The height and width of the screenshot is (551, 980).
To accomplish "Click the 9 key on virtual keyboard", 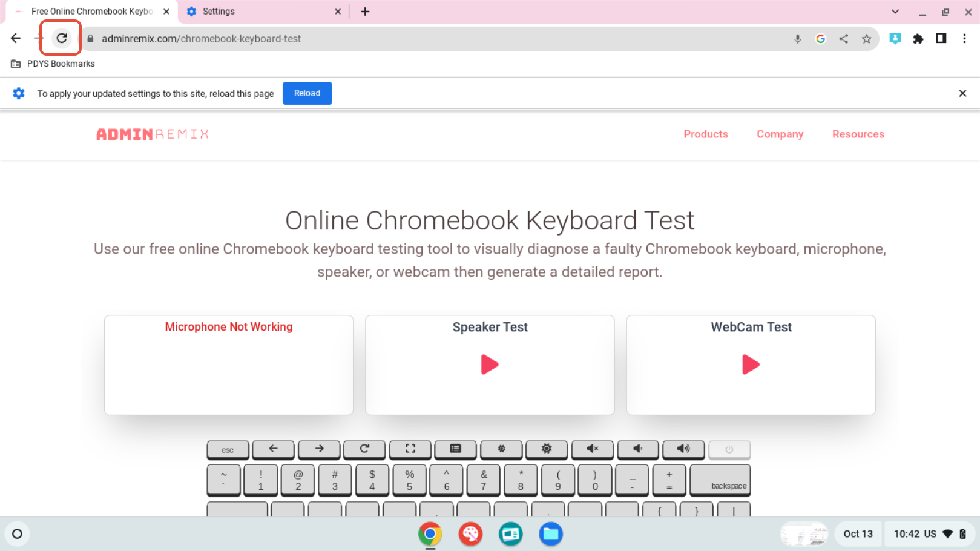I will [x=558, y=480].
